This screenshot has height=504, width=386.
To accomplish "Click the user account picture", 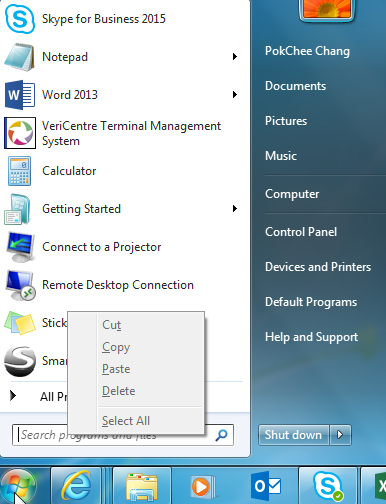I will [x=327, y=10].
